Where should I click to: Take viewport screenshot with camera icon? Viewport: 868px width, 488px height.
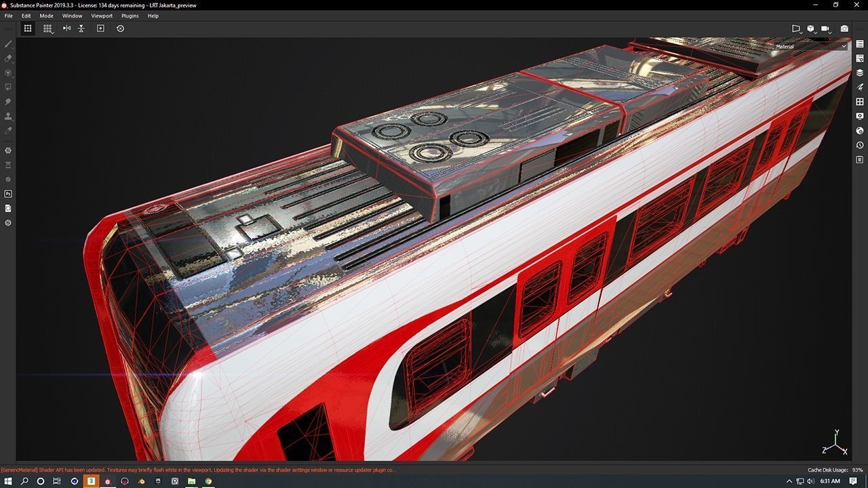(x=844, y=28)
